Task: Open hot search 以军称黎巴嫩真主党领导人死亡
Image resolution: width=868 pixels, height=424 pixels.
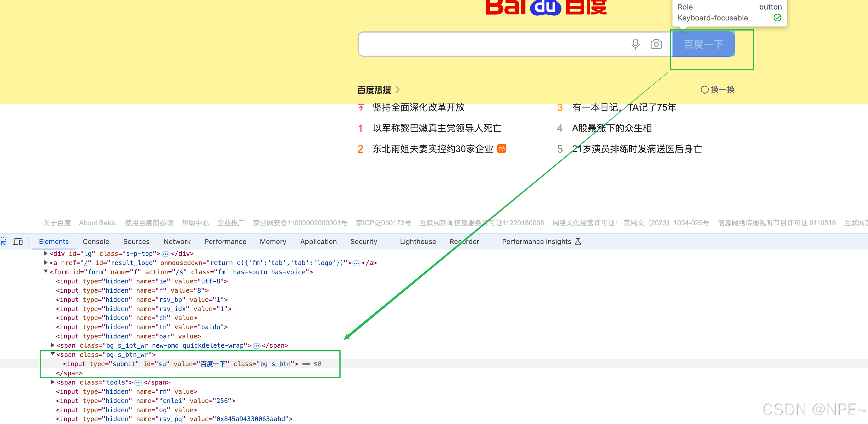Action: pos(437,128)
